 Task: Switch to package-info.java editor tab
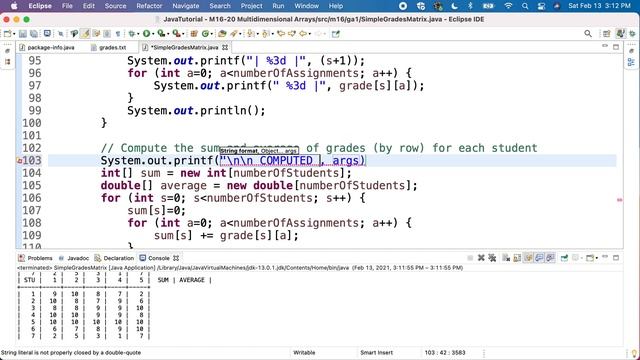point(47,47)
